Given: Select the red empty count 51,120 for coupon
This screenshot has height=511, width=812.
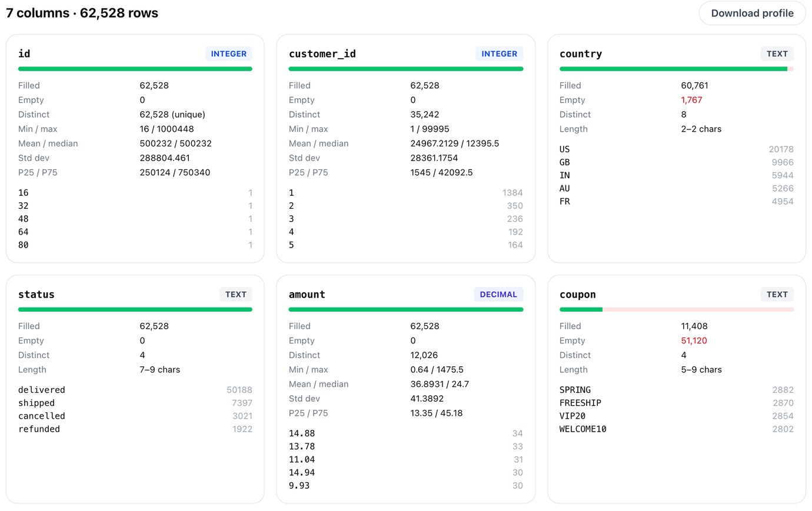Looking at the screenshot, I should (694, 340).
